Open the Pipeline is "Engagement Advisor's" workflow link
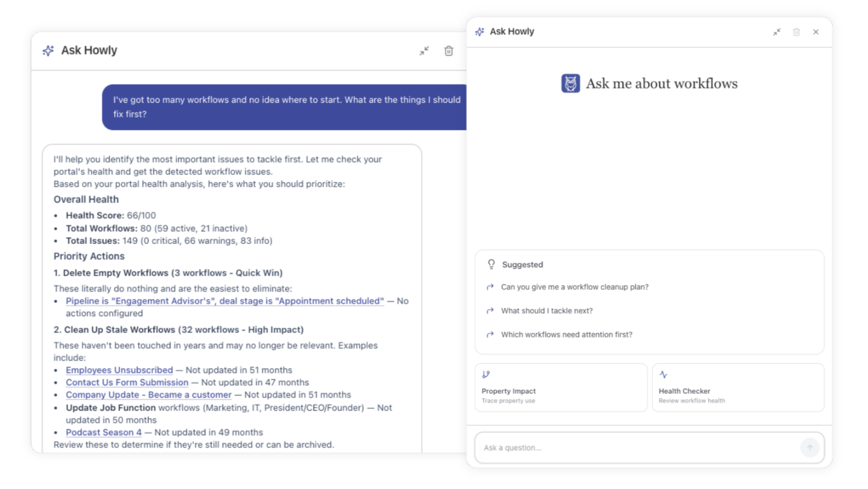The width and height of the screenshot is (868, 489). pyautogui.click(x=225, y=301)
